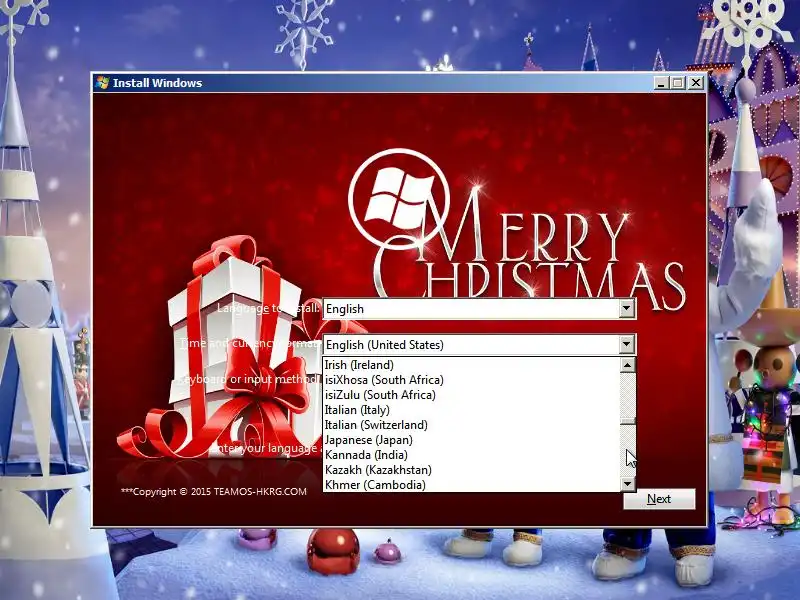This screenshot has height=600, width=800.
Task: Open the Language to install dropdown arrow
Action: [x=627, y=309]
